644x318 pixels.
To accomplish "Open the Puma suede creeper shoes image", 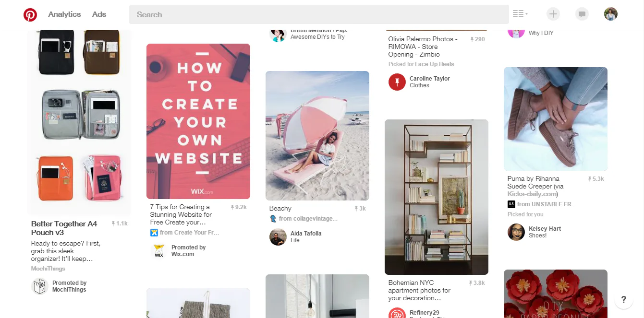I will pos(556,119).
